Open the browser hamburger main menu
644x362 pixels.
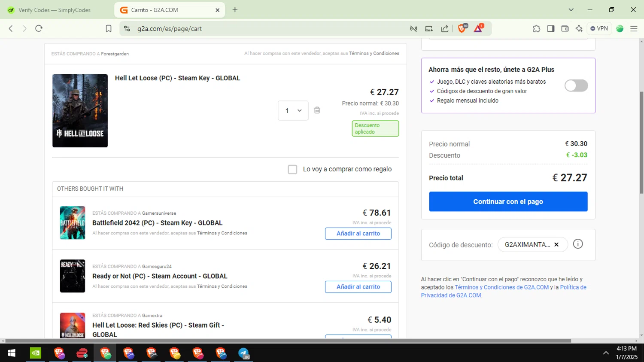click(x=634, y=28)
